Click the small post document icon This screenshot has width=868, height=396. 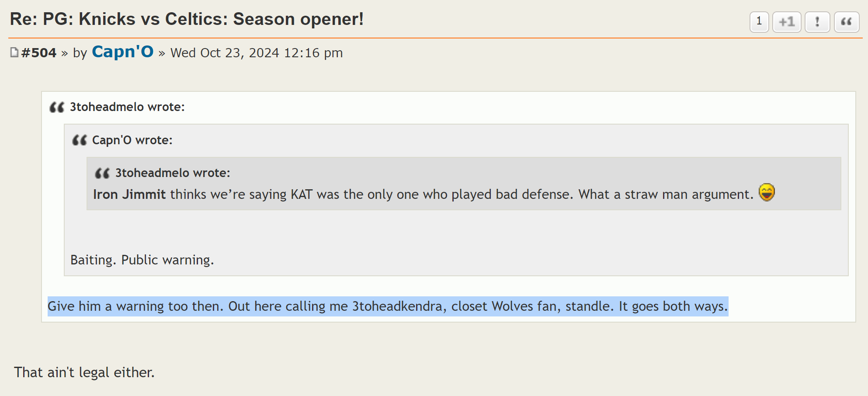pyautogui.click(x=14, y=52)
